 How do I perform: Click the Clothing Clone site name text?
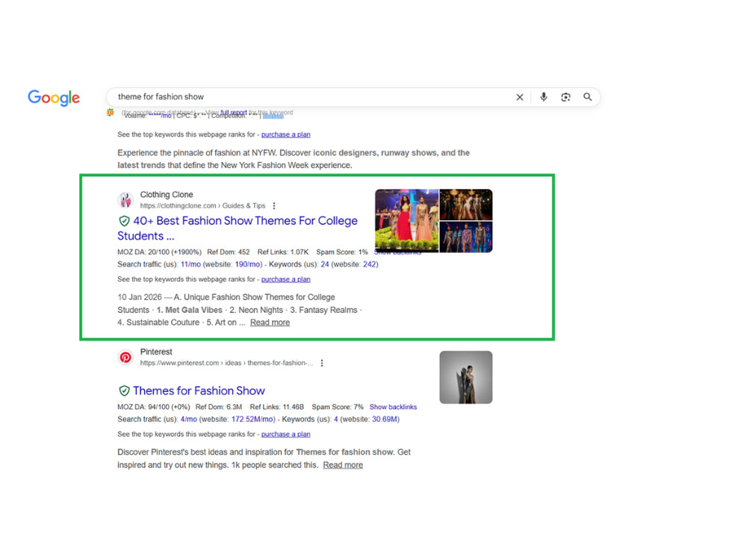click(167, 195)
